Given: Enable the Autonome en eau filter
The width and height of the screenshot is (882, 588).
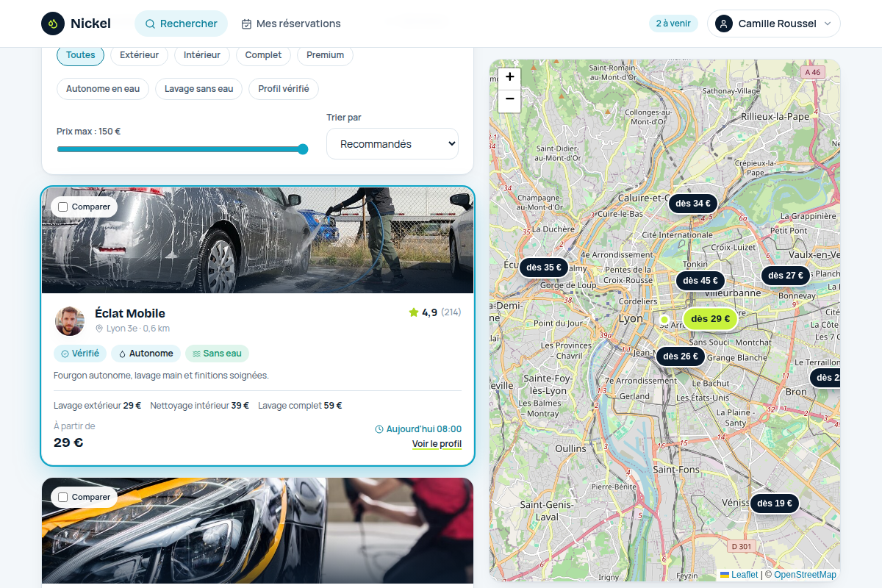Looking at the screenshot, I should click(x=103, y=89).
